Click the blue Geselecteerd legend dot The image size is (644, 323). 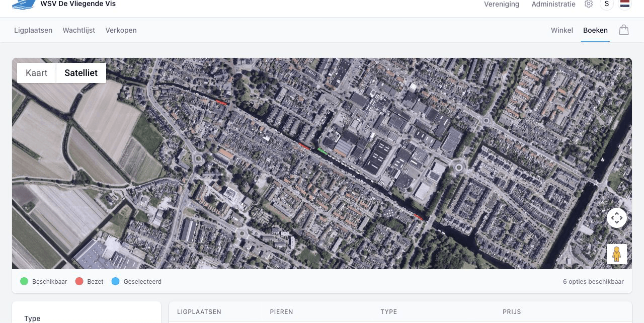click(115, 281)
